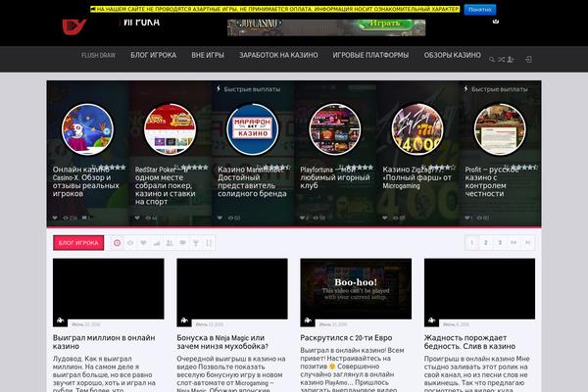Click the red site logo

74,27
